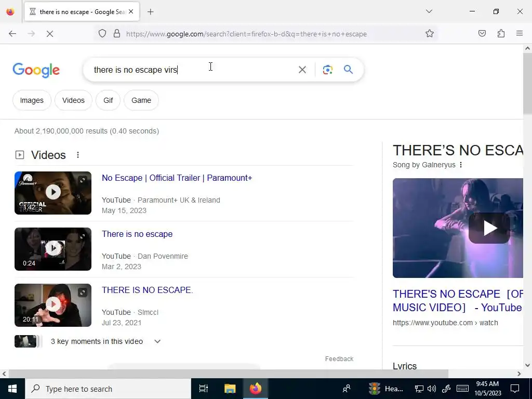This screenshot has height=399, width=532.
Task: Clear the Google search box text
Action: 302,70
